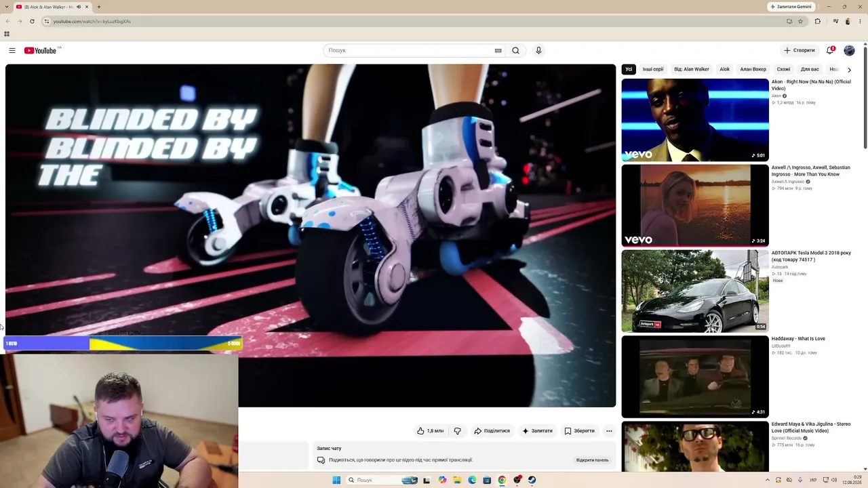868x488 pixels.
Task: Open the bookmarks bar apps grid
Action: (7, 34)
